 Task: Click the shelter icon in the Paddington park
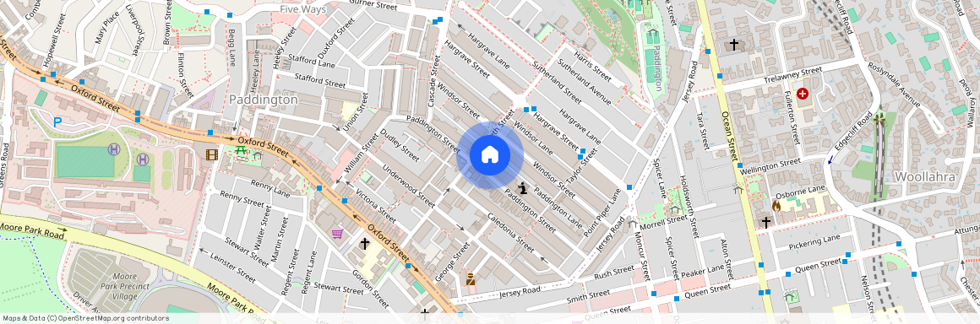tap(653, 33)
